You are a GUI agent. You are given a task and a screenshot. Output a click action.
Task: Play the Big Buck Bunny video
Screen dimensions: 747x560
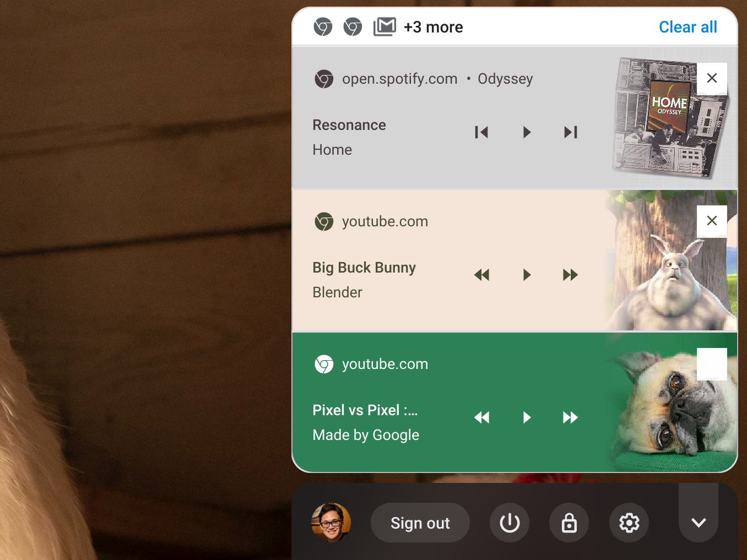pos(527,275)
